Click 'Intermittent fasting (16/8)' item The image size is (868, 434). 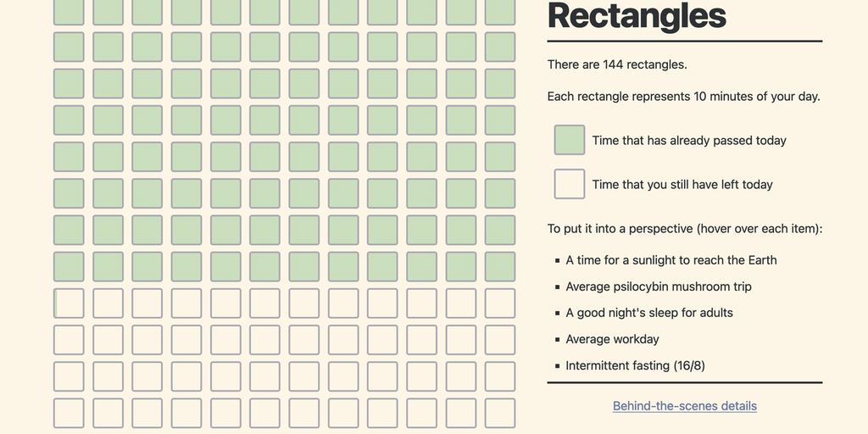(x=636, y=365)
